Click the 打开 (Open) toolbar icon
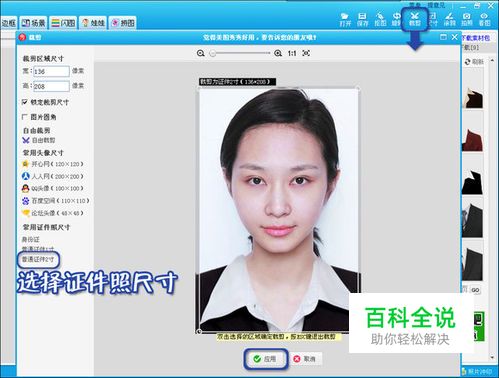Viewport: 499px width, 378px height. (345, 20)
